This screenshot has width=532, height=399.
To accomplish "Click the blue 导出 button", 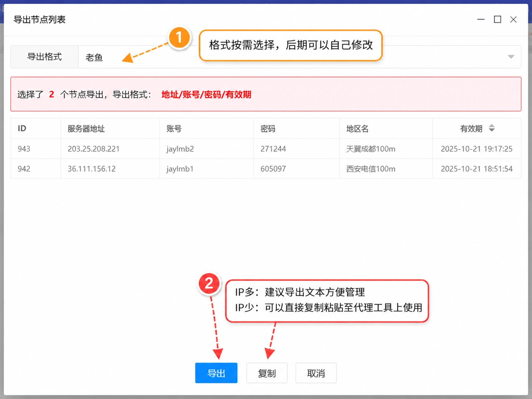I will tap(216, 373).
